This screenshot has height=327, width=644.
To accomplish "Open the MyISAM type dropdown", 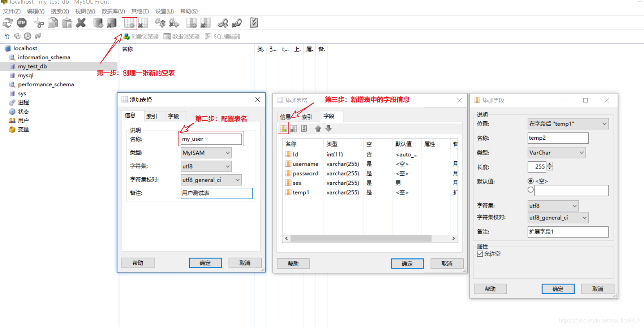I will (206, 153).
